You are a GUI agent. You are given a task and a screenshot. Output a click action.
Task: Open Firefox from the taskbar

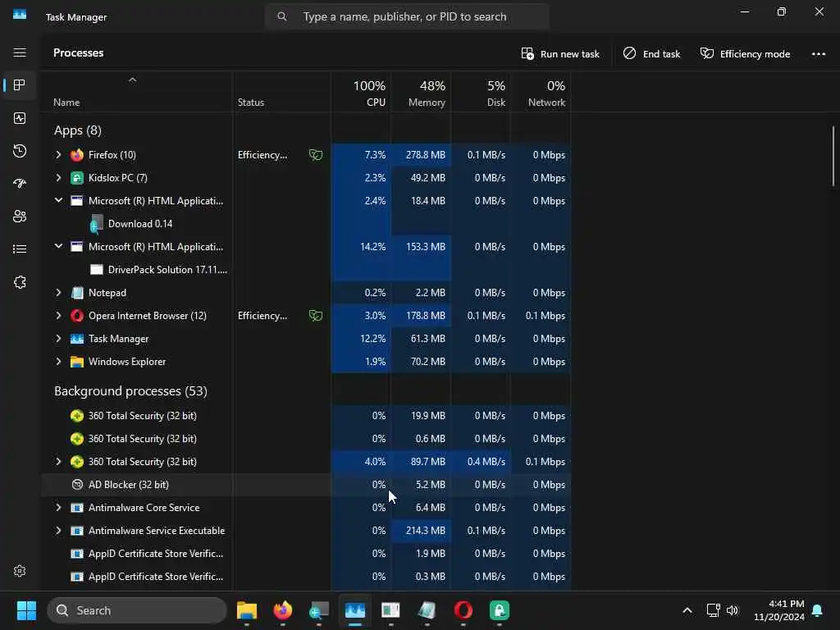283,610
